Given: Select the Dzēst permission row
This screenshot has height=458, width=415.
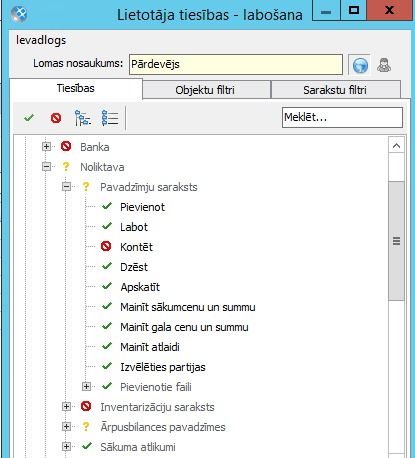Looking at the screenshot, I should tap(134, 267).
